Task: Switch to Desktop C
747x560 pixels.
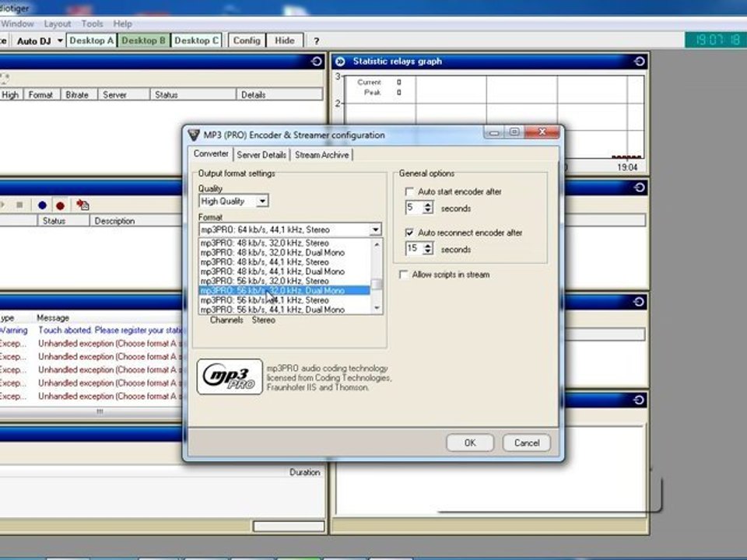Action: click(196, 41)
